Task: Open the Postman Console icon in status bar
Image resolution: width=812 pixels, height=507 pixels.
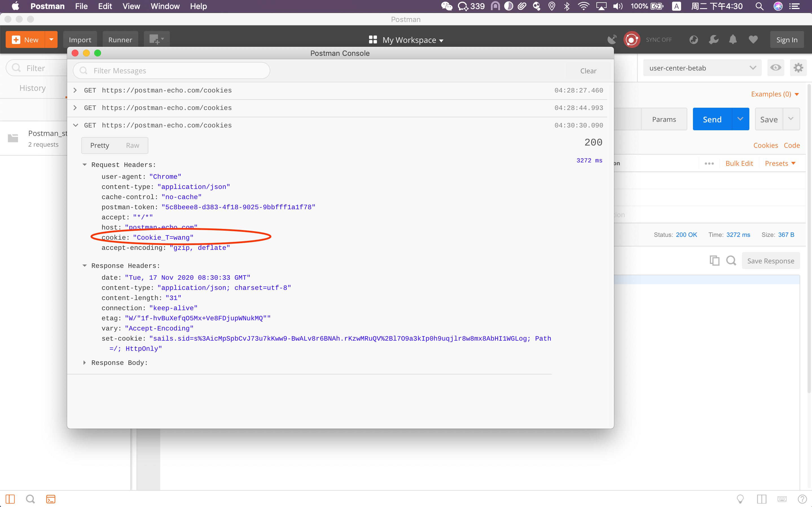Action: [51, 499]
